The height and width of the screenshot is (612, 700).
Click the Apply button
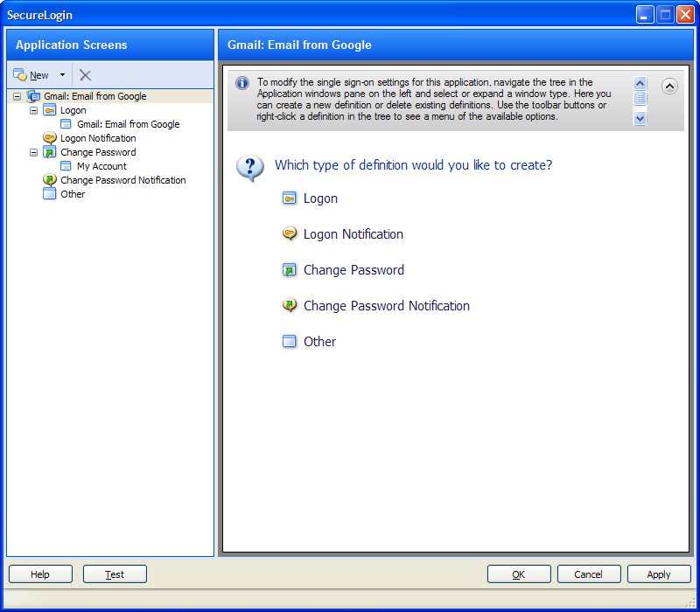point(659,574)
